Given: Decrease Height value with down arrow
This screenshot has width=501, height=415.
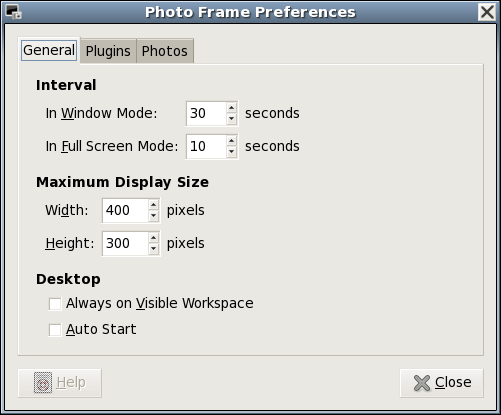Looking at the screenshot, I should click(x=153, y=249).
